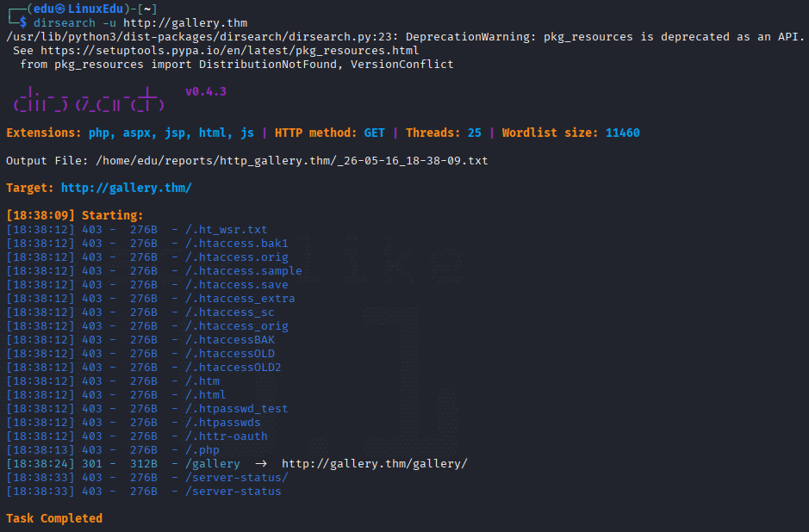Click the /.htaccess.sample result path

pyautogui.click(x=244, y=270)
